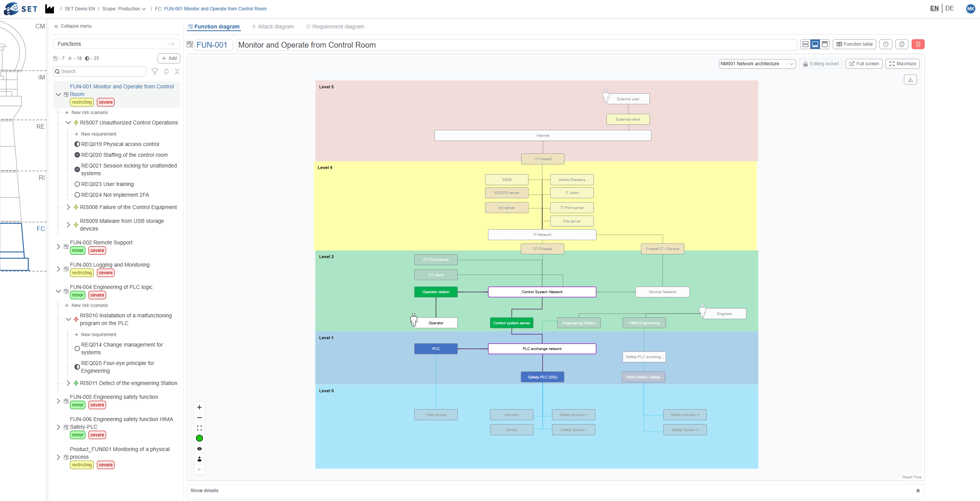The width and height of the screenshot is (980, 501).
Task: Fit the diagram to view
Action: pyautogui.click(x=199, y=428)
